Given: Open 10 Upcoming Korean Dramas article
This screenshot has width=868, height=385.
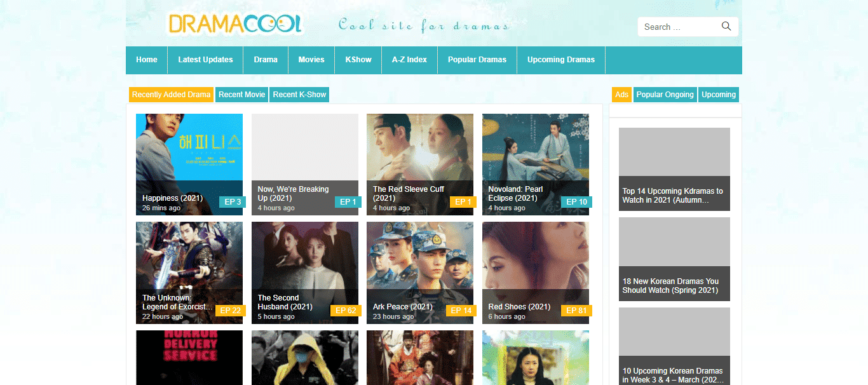Looking at the screenshot, I should coord(674,346).
